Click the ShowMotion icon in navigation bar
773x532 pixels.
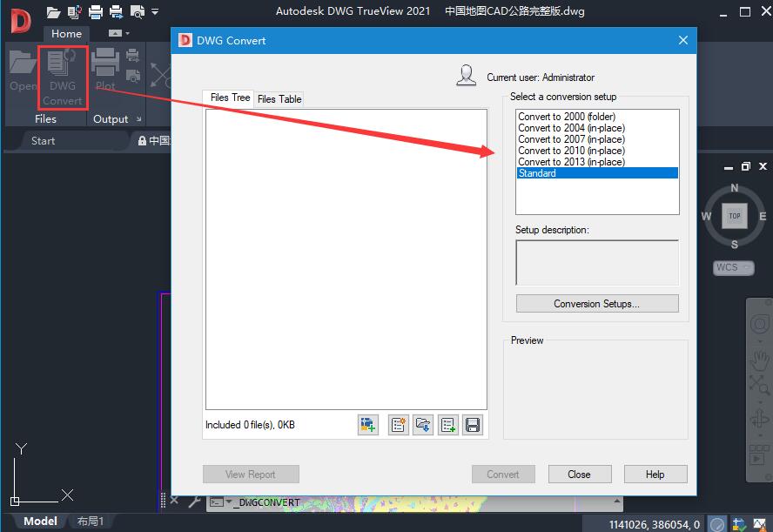(760, 455)
